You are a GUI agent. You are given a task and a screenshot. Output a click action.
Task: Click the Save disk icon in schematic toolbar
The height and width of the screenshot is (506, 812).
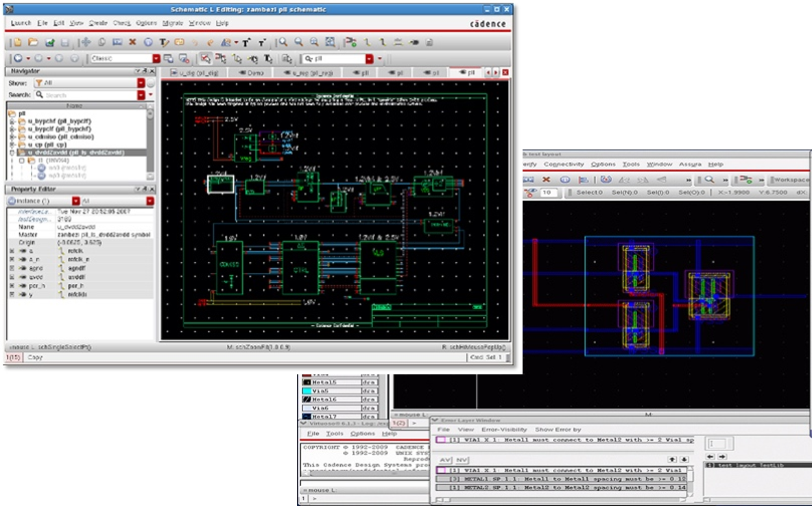click(x=64, y=43)
